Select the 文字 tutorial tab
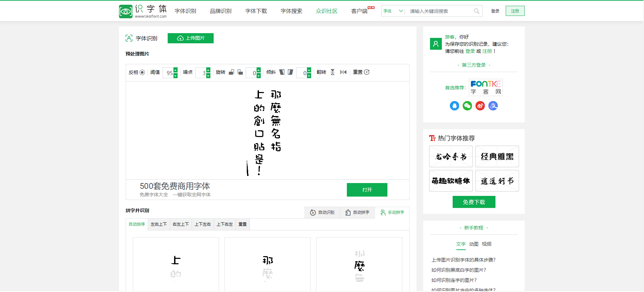The width and height of the screenshot is (644, 292). point(461,244)
